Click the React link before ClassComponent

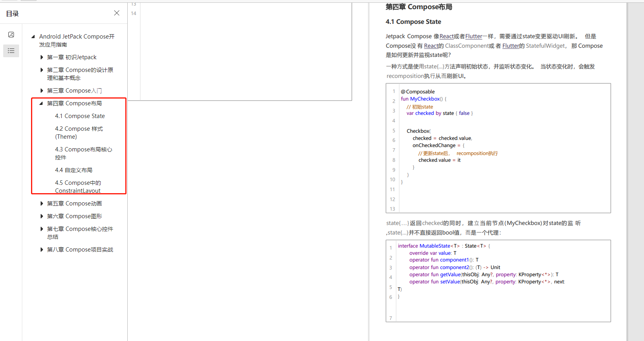click(431, 46)
